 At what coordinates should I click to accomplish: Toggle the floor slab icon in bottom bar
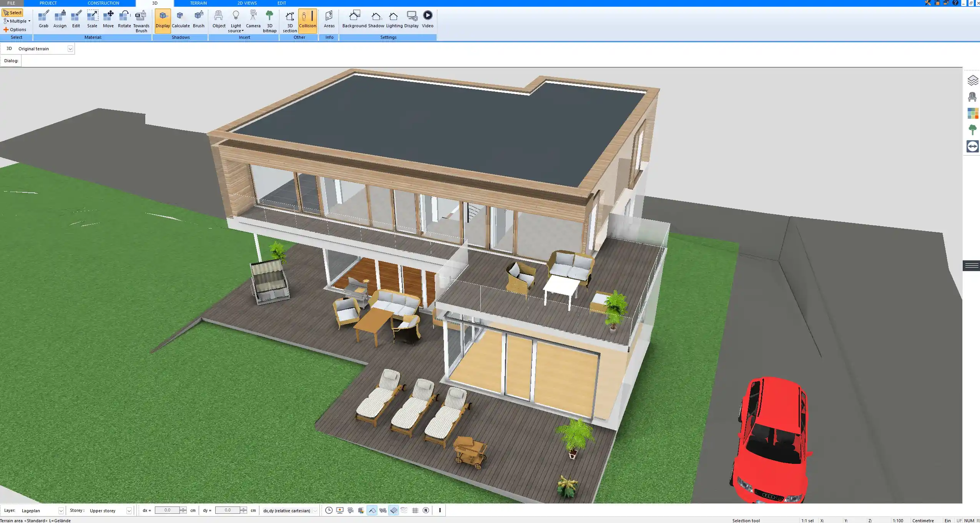click(394, 510)
